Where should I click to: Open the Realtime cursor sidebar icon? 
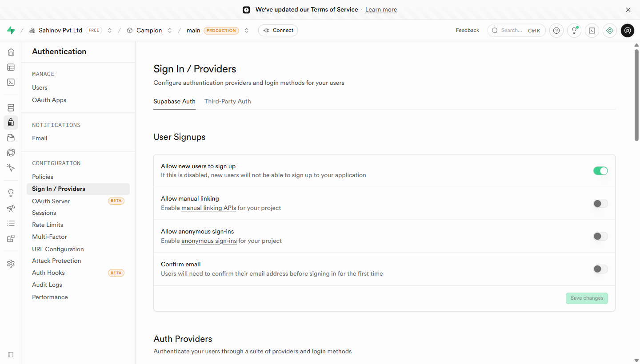pos(11,168)
